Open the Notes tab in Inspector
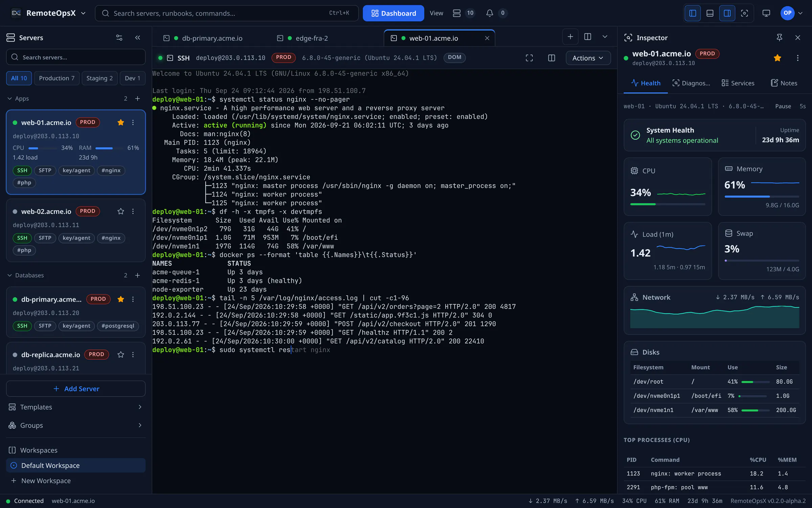The image size is (812, 508). click(x=784, y=83)
